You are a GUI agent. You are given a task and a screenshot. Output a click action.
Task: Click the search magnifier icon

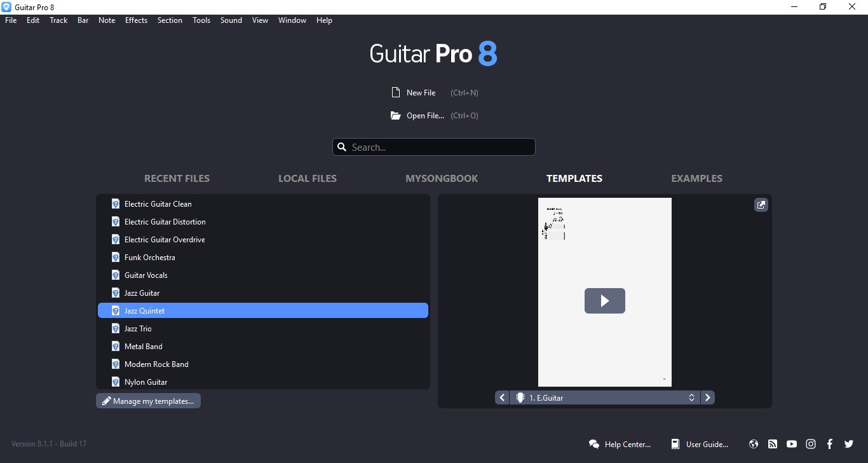(342, 147)
